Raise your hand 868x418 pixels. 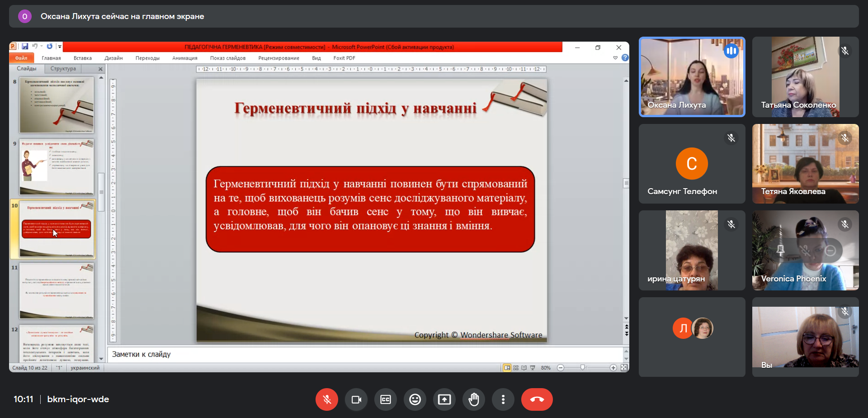click(x=474, y=399)
